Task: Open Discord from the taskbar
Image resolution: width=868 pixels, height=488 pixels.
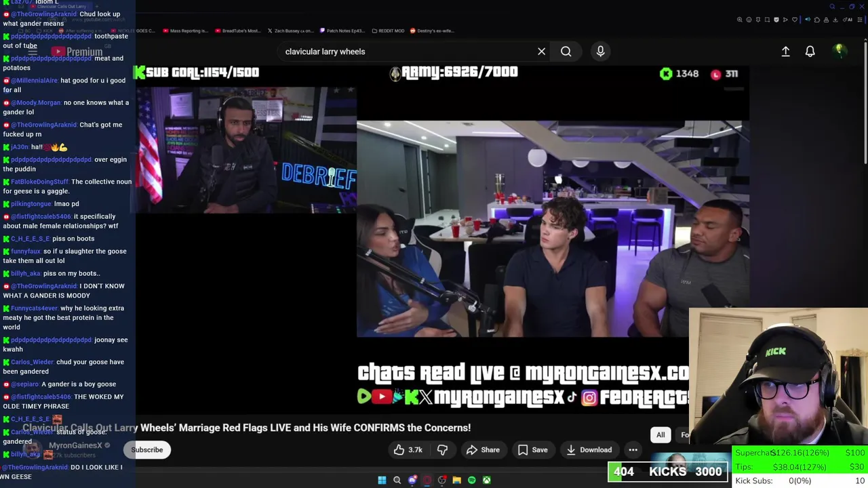Action: (412, 481)
